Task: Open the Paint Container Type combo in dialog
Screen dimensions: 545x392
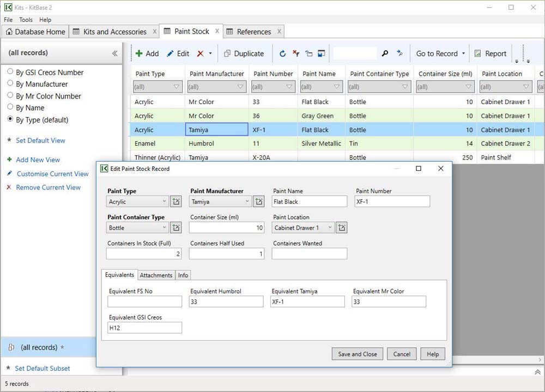Action: [137, 228]
